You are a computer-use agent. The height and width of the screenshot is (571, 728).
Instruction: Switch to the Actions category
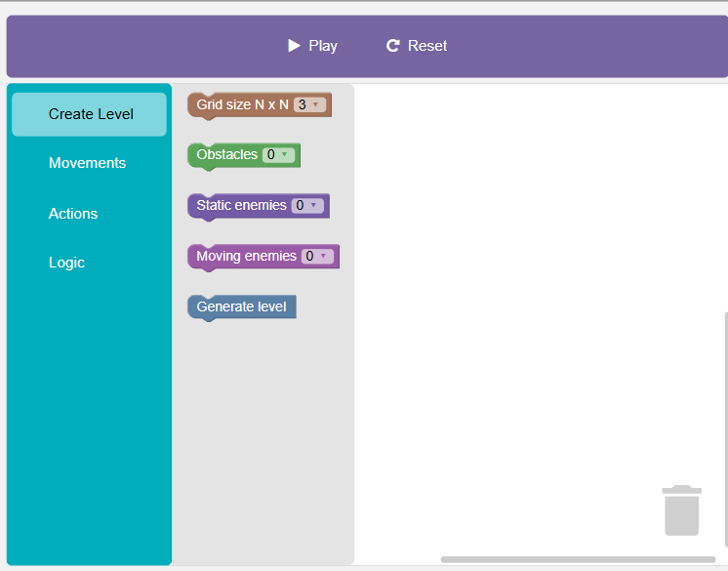[73, 214]
